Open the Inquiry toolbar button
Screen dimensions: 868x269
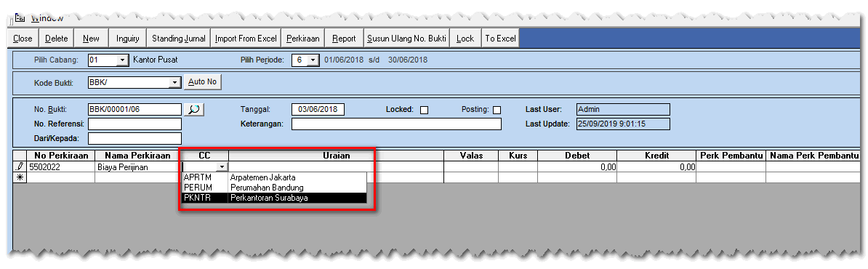click(x=128, y=39)
